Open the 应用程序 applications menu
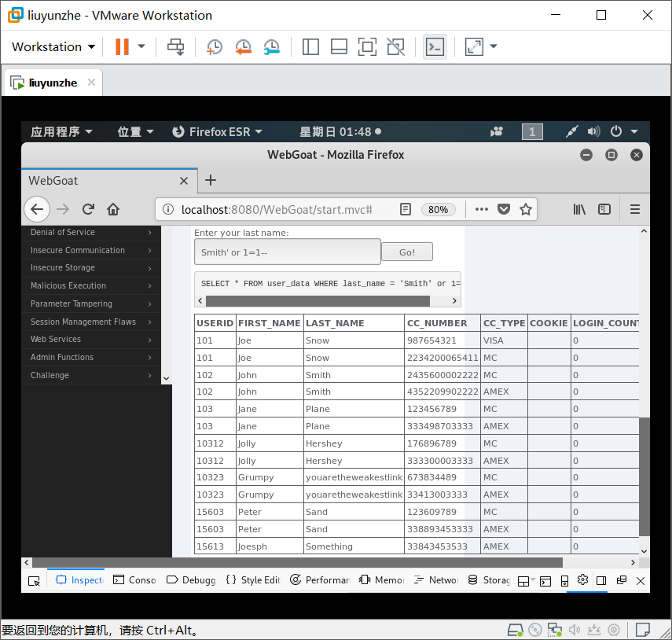The height and width of the screenshot is (640, 672). [x=61, y=131]
